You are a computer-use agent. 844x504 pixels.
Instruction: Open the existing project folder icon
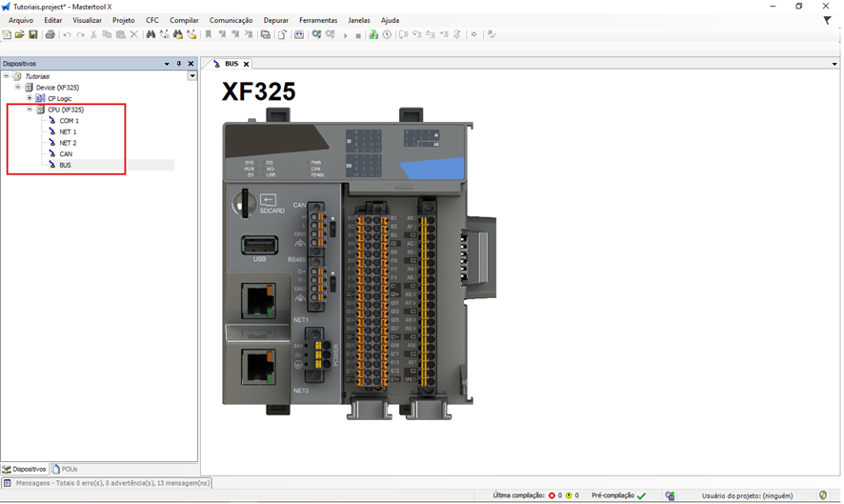tap(20, 35)
